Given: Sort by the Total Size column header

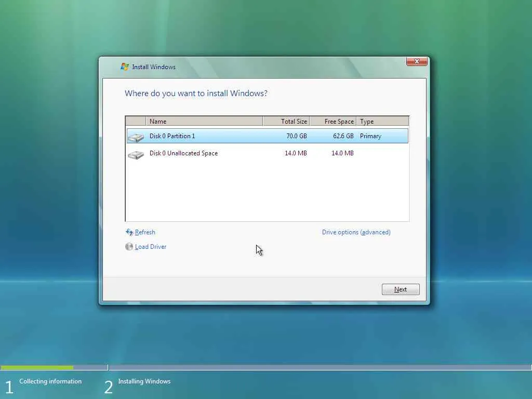Looking at the screenshot, I should tap(286, 121).
